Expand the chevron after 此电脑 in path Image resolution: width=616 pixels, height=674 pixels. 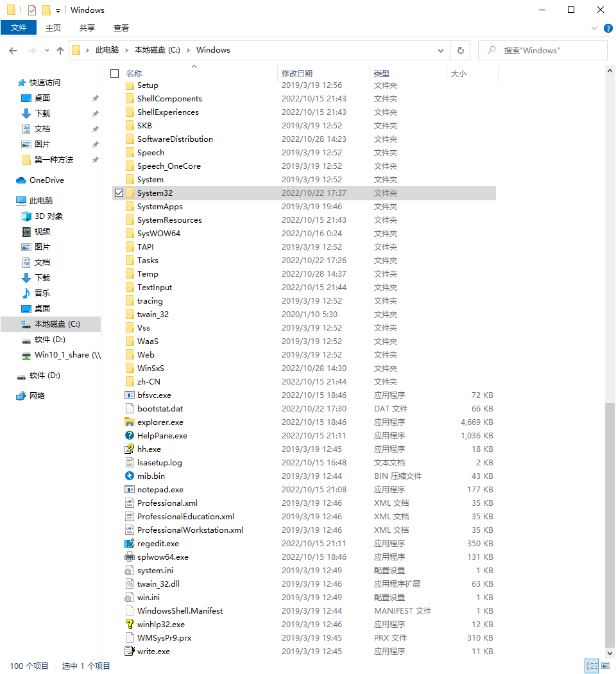click(x=126, y=50)
